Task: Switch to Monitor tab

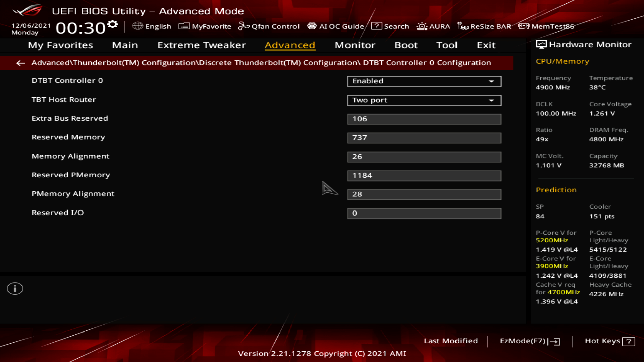Action: 355,45
